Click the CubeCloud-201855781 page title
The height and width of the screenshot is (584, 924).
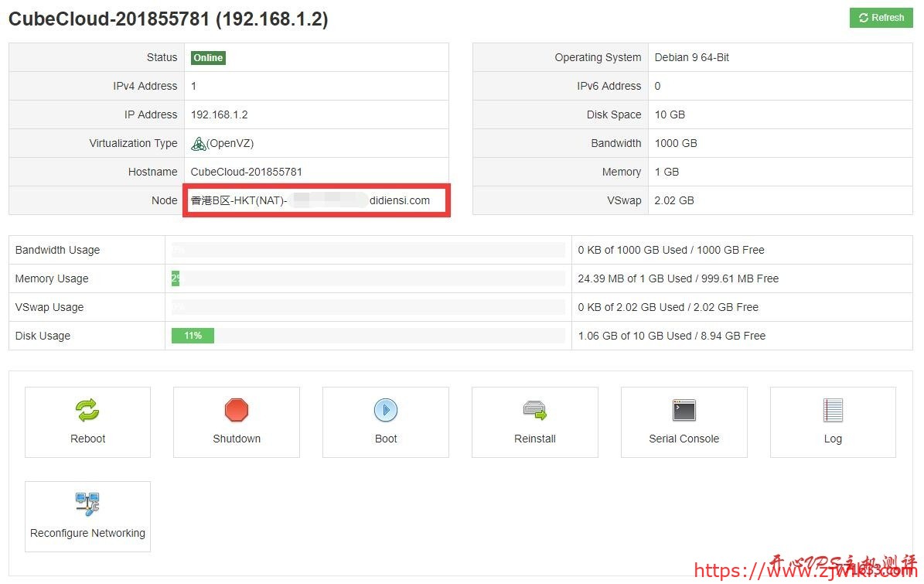[168, 19]
